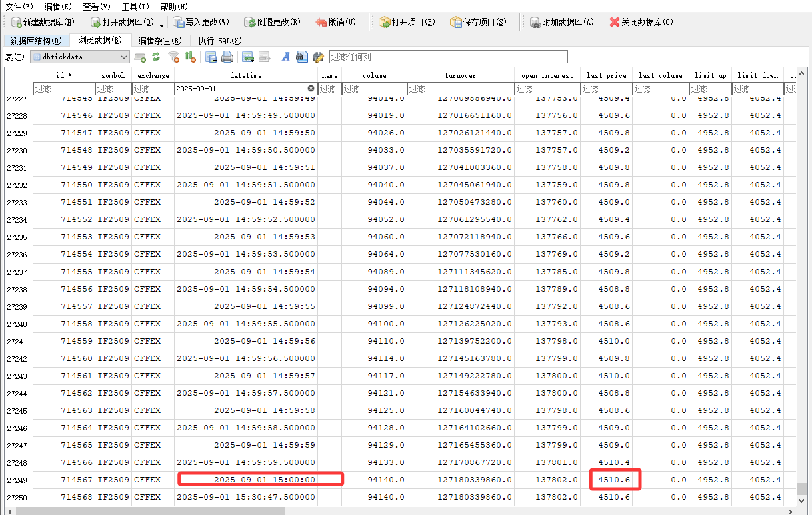This screenshot has width=812, height=515.
Task: Click the id column filter box
Action: click(x=63, y=88)
